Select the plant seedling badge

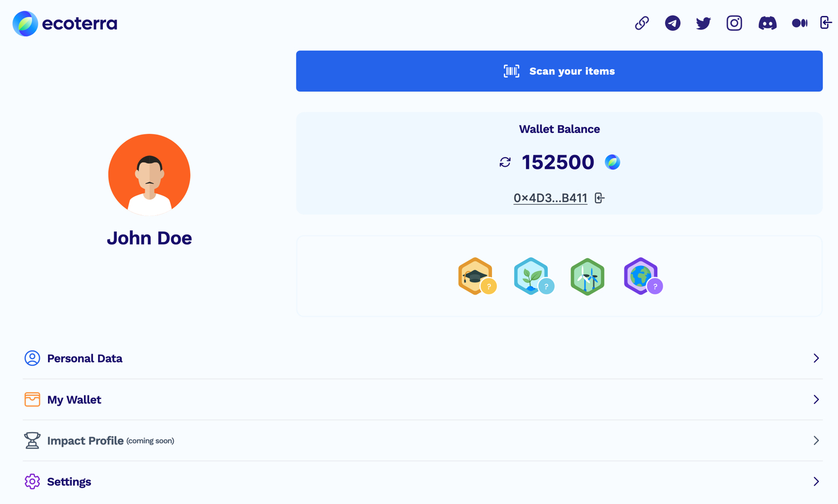tap(532, 276)
